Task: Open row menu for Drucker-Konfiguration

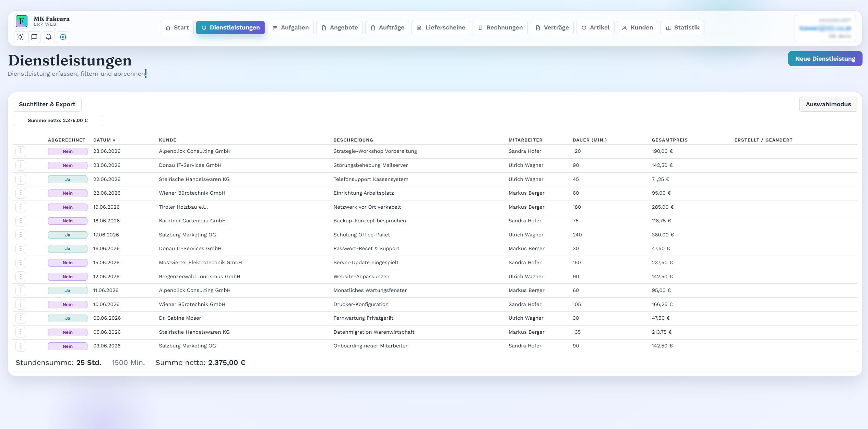Action: click(21, 304)
